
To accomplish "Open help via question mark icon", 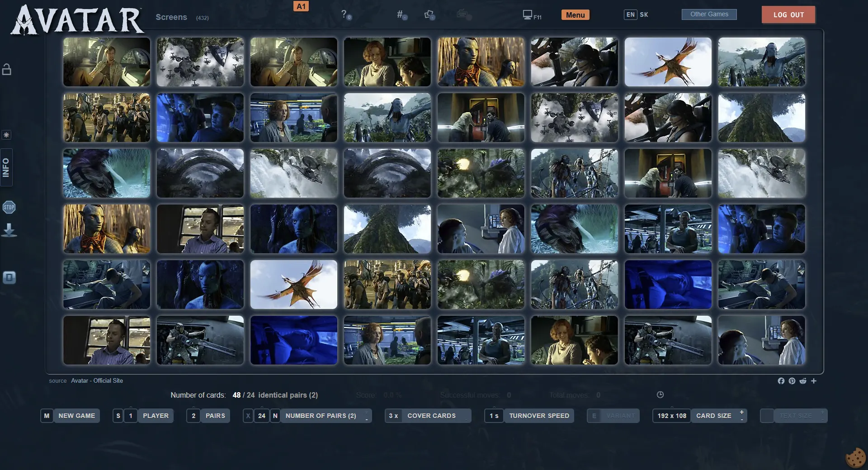I will 344,14.
